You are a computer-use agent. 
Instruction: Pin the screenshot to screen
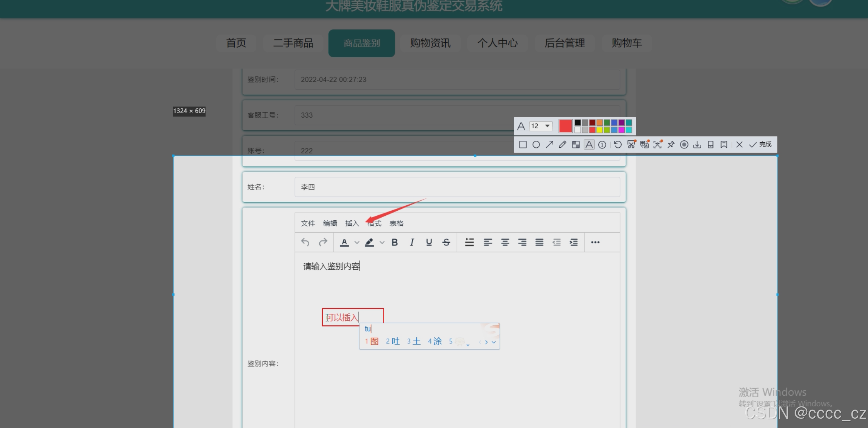tap(671, 145)
